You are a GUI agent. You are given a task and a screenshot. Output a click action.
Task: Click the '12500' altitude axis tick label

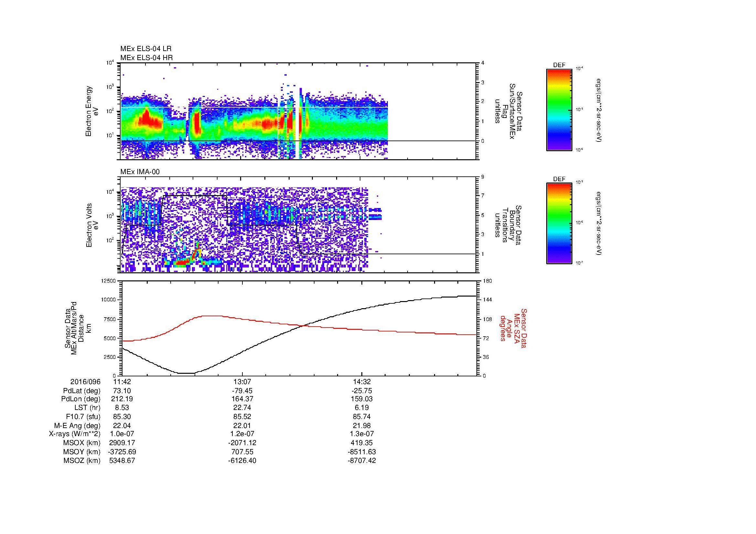tap(109, 281)
